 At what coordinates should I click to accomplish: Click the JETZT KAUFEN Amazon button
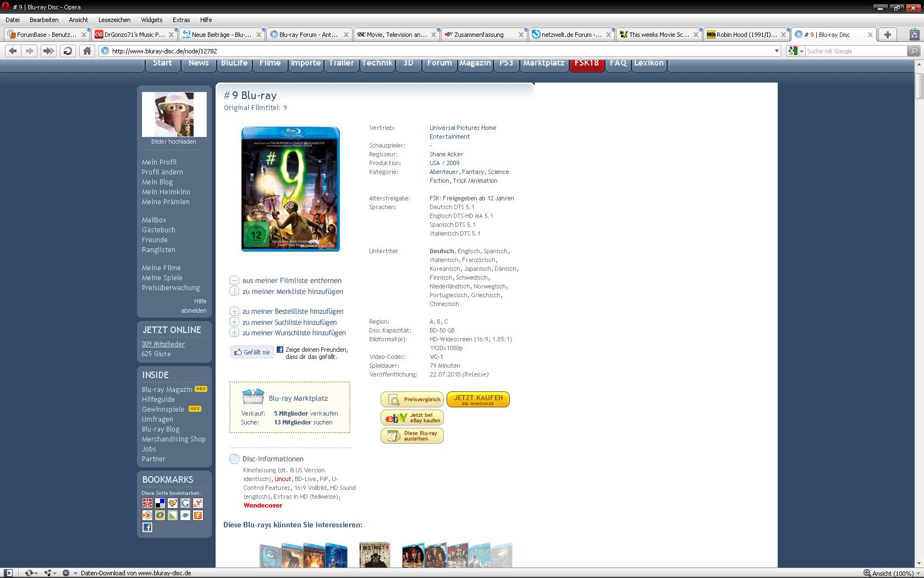tap(478, 399)
